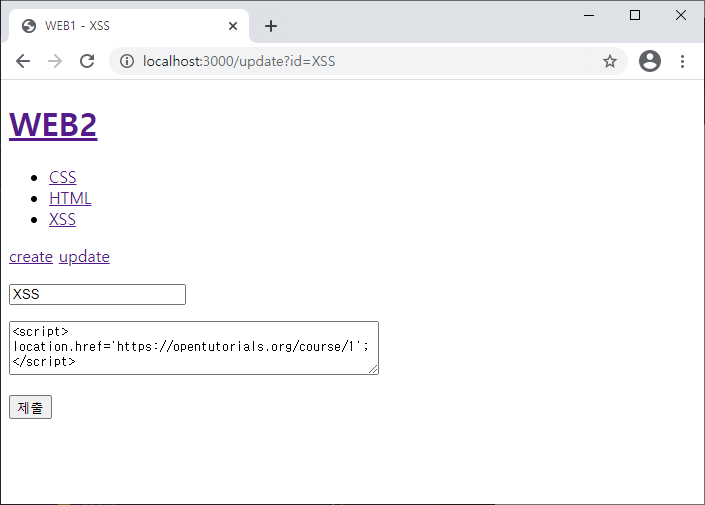Grab the textarea resize handle
The height and width of the screenshot is (505, 705).
pyautogui.click(x=373, y=369)
